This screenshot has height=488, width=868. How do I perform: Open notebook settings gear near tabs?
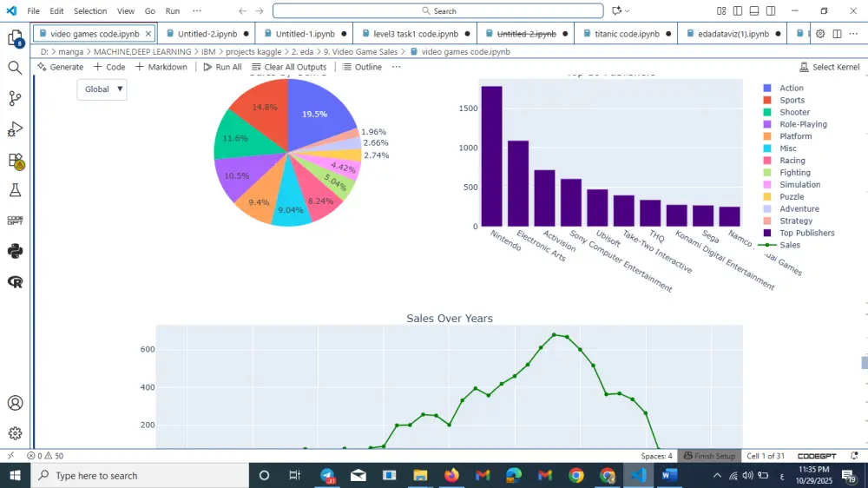point(820,34)
